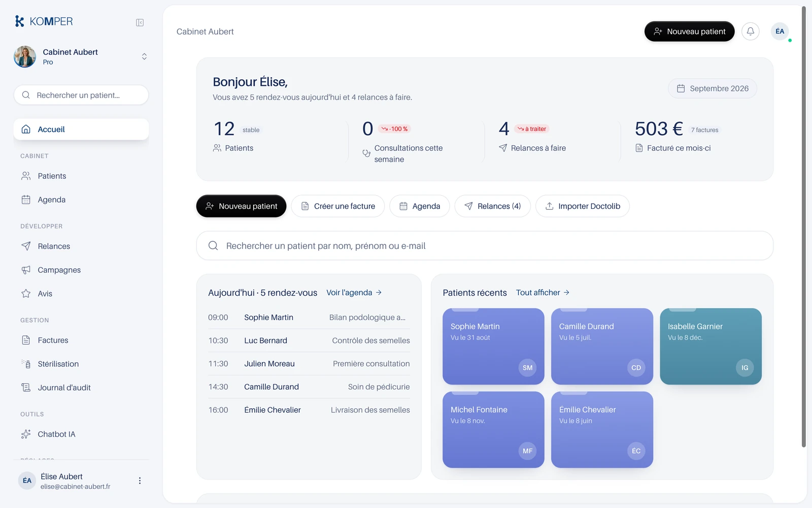Follow the Tout afficher link
Screen dimensions: 812x508
[x=543, y=293]
